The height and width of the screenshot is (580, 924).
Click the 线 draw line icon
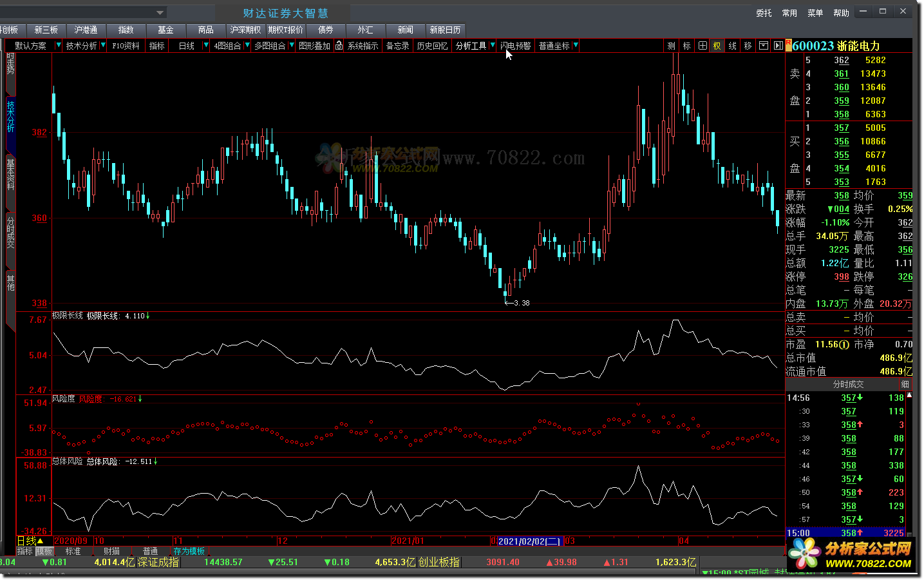coord(732,46)
